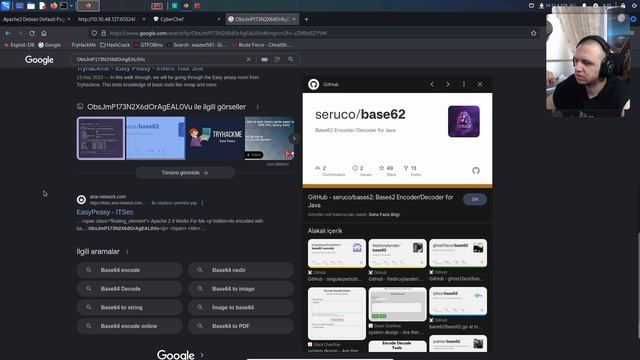Click the Google logo
The height and width of the screenshot is (360, 640).
pyautogui.click(x=39, y=60)
